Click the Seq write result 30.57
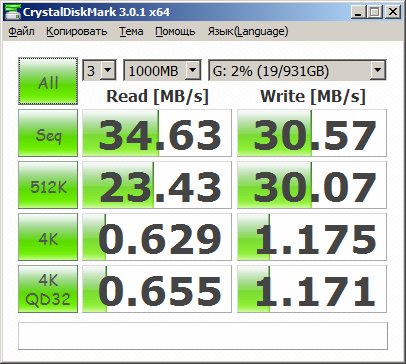Screen dimensions: 406x364 (x=312, y=133)
